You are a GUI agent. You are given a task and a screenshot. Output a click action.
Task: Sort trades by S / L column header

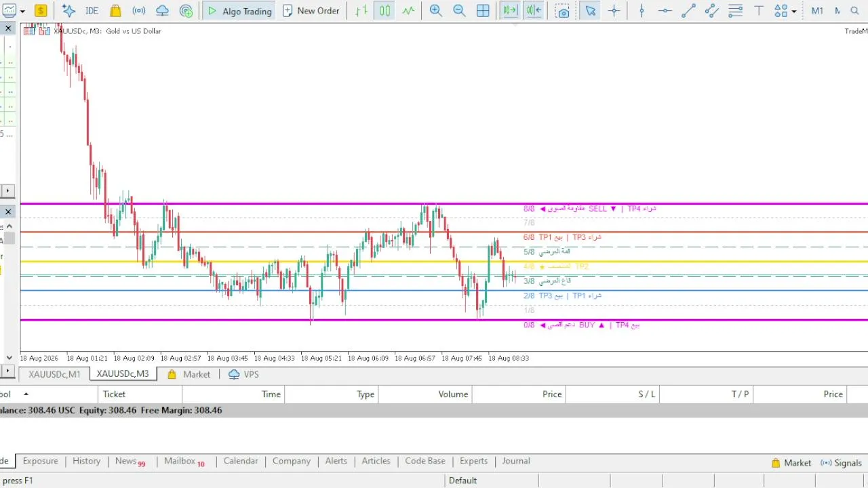(612, 394)
